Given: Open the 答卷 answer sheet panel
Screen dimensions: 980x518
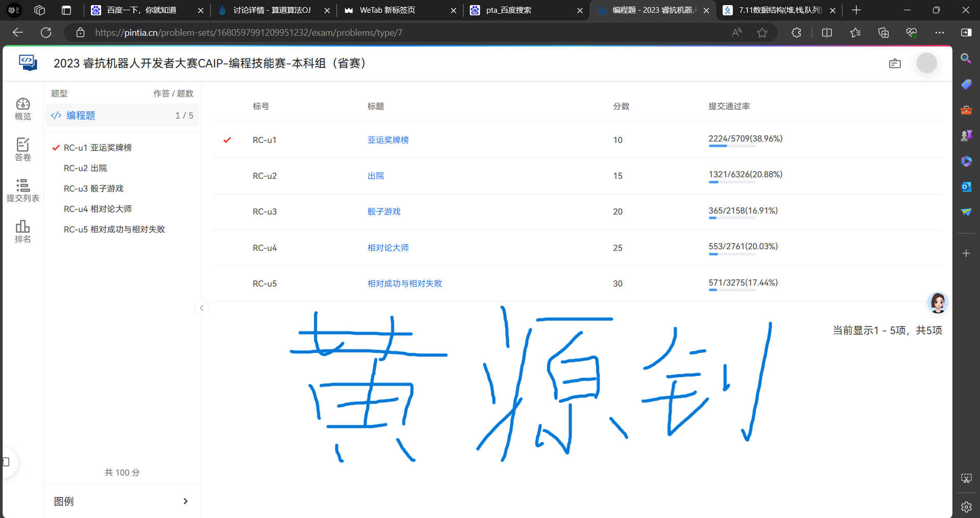Looking at the screenshot, I should (x=22, y=149).
